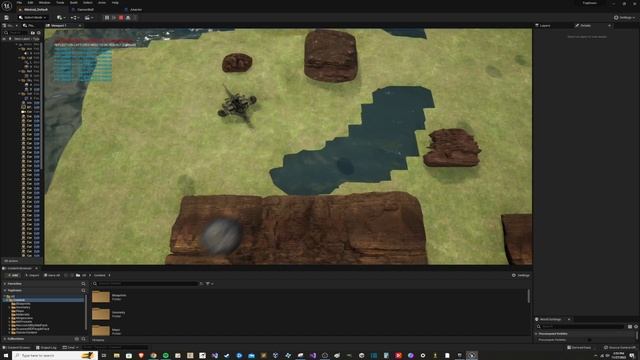This screenshot has width=640, height=360.
Task: Open the Derived Data status menu
Action: click(x=579, y=347)
